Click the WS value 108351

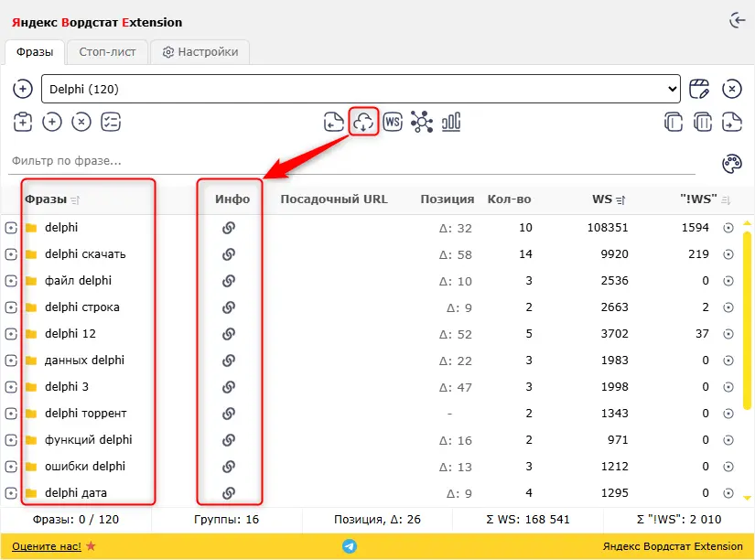[x=608, y=228]
